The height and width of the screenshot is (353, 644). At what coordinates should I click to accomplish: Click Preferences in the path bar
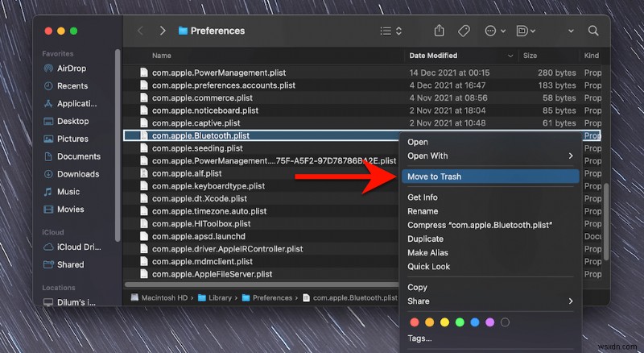(267, 298)
